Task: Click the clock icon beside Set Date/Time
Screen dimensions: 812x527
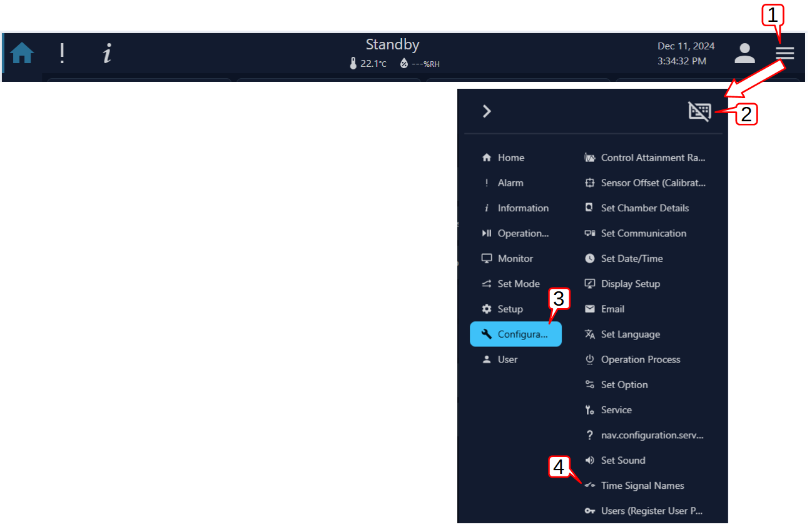Action: pos(589,258)
